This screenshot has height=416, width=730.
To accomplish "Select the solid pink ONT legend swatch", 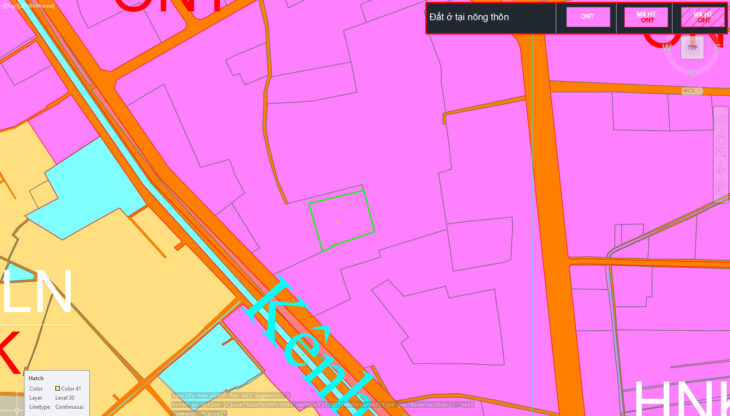I will click(587, 17).
